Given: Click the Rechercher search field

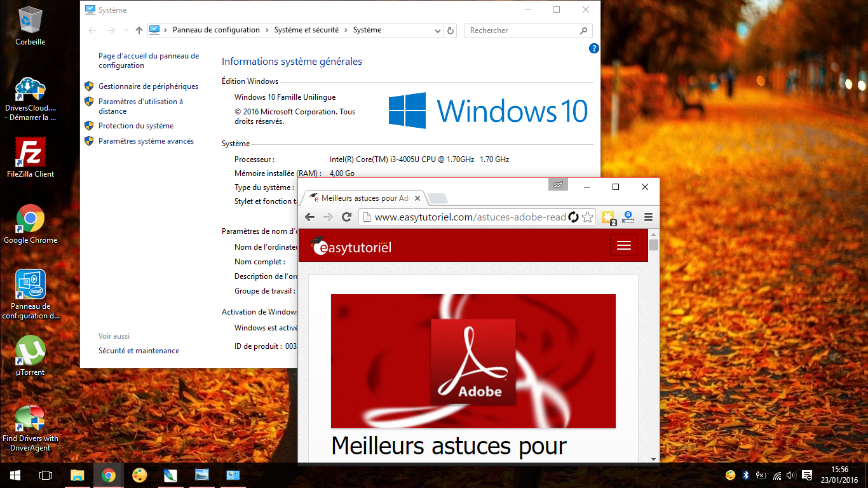Looking at the screenshot, I should pos(522,30).
